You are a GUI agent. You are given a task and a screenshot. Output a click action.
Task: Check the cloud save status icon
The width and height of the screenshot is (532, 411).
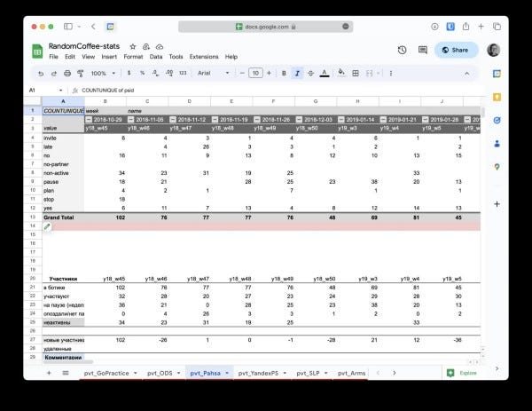(160, 46)
